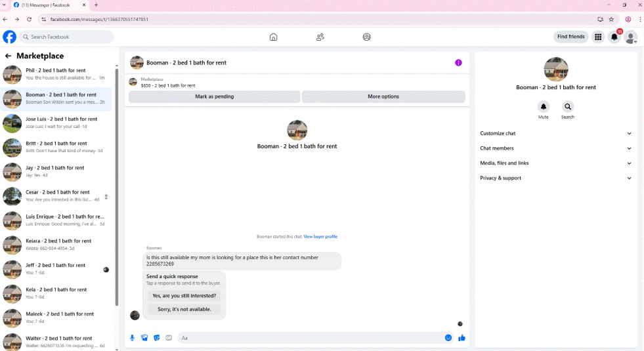644x351 pixels.
Task: Open Keiara's conversation
Action: pos(56,245)
